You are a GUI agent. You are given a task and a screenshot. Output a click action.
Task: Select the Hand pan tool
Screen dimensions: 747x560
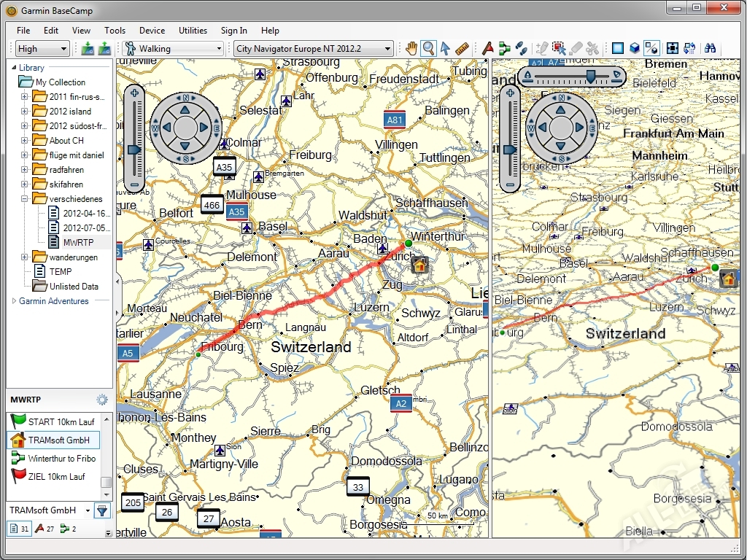click(x=411, y=49)
